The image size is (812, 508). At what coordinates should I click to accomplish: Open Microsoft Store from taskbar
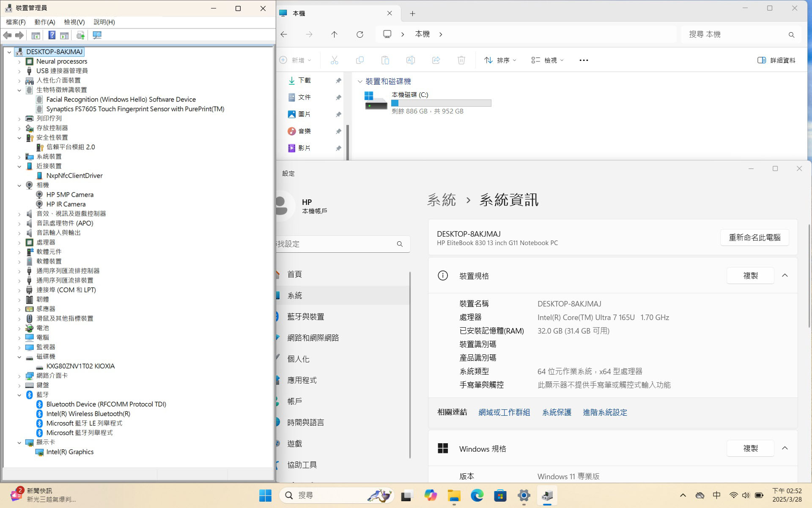click(x=500, y=495)
